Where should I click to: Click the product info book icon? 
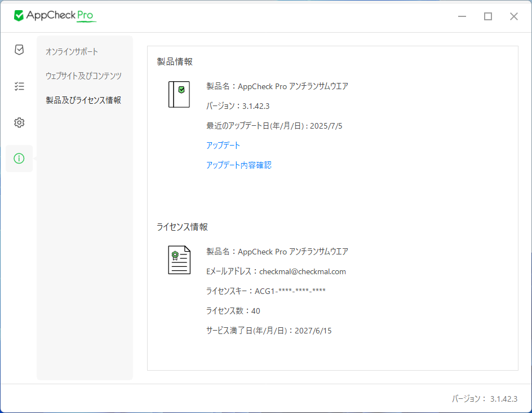[x=179, y=94]
